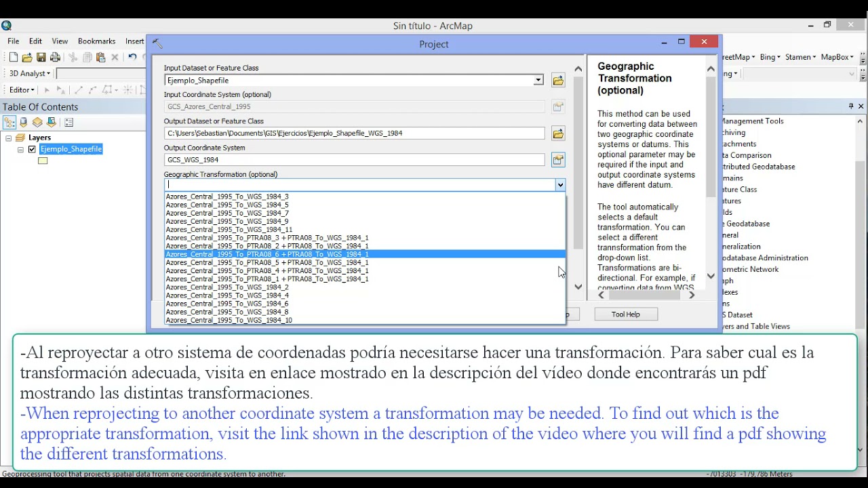Select the Straight Segment tool icon
The width and height of the screenshot is (868, 488).
pyautogui.click(x=78, y=89)
